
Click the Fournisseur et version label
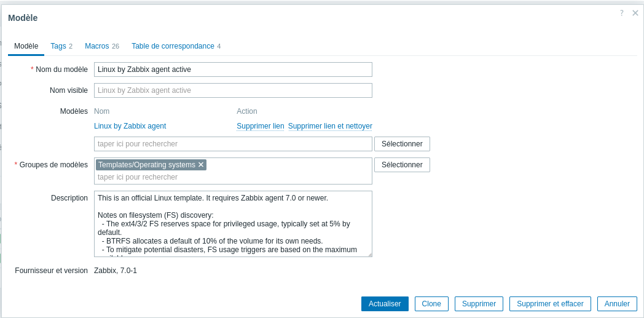pos(52,271)
